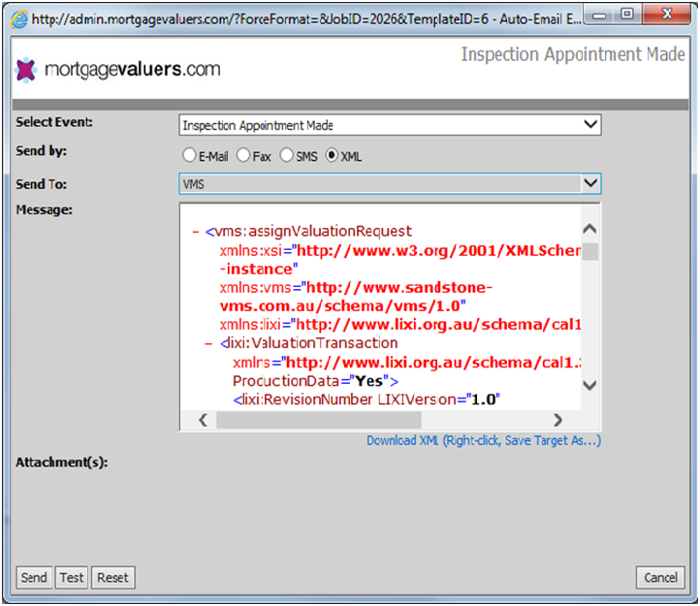Click the Attachment(s) label
This screenshot has height=606, width=700.
click(62, 462)
